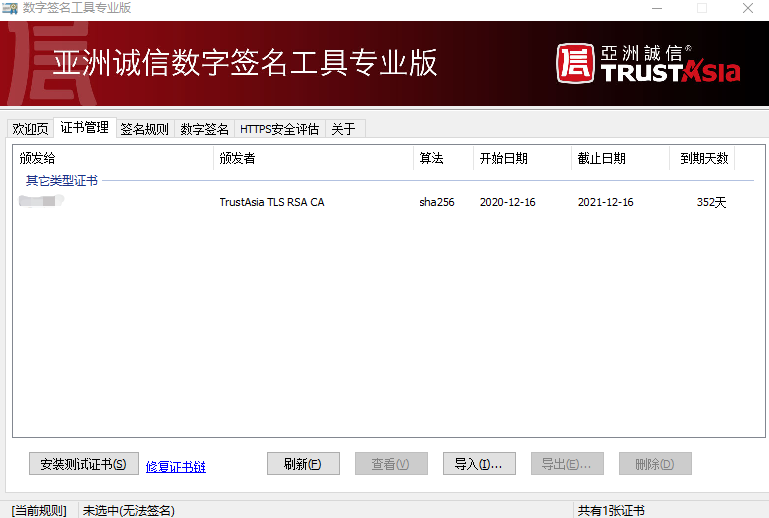This screenshot has height=518, width=769.
Task: Go to the 数字签名 tab
Action: [205, 129]
